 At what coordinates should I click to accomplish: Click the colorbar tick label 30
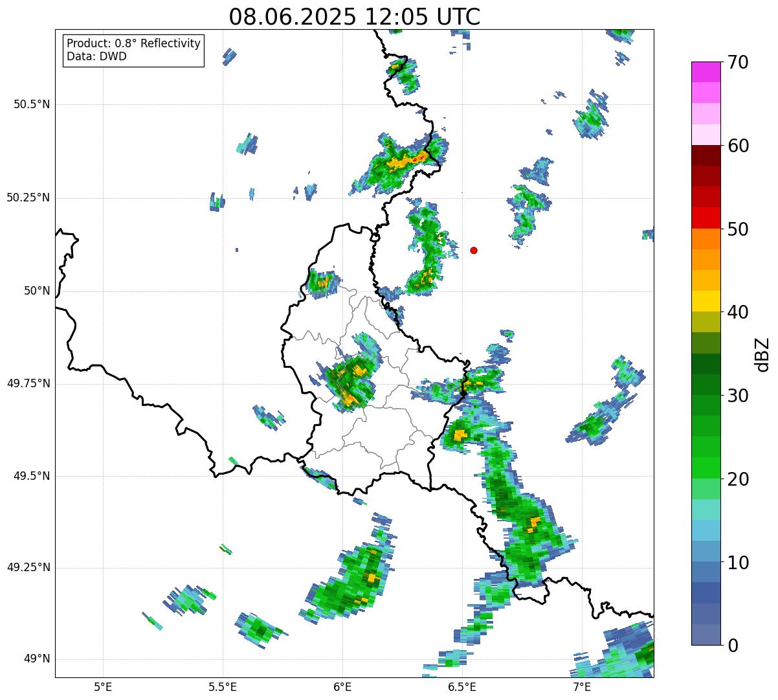point(738,396)
